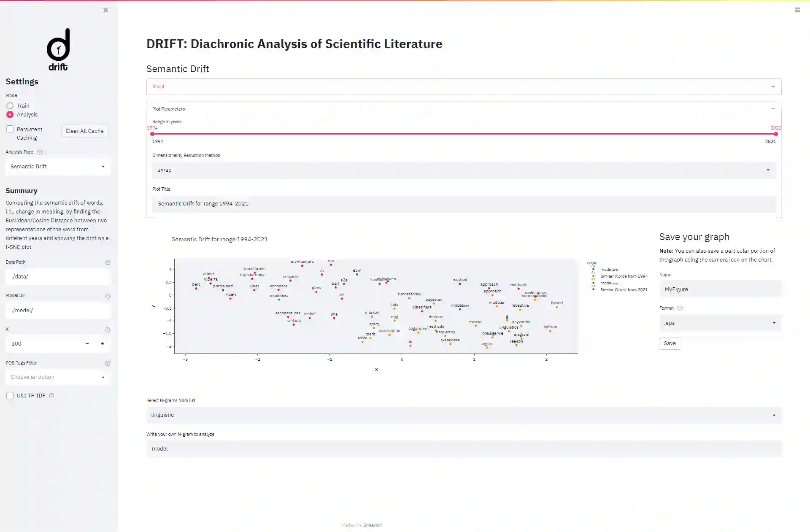
Task: Open the Analysis Type dropdown
Action: [x=58, y=167]
